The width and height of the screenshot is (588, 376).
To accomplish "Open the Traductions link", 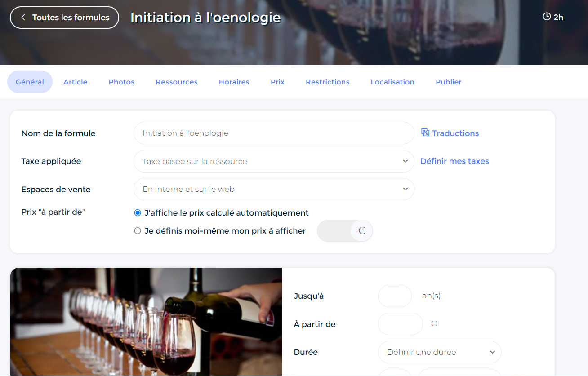I will coord(450,133).
